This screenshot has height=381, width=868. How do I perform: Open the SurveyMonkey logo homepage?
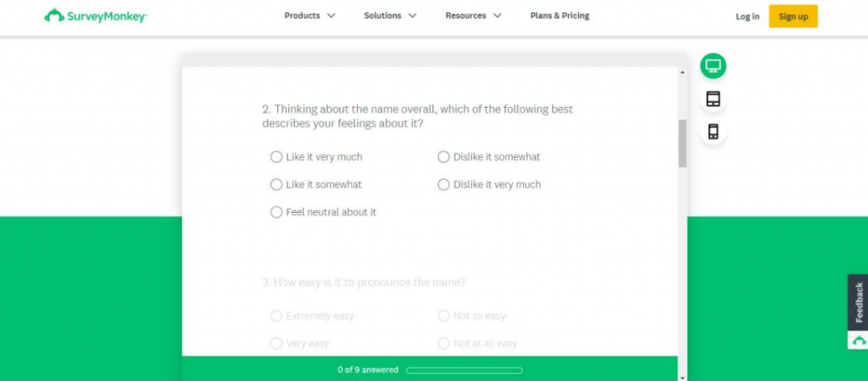tap(95, 16)
